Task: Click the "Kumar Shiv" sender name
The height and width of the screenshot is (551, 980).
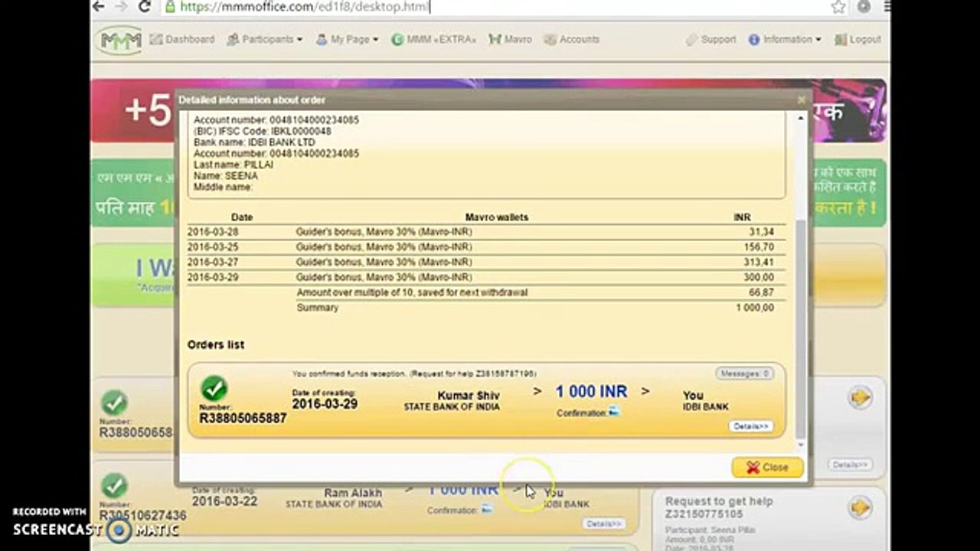Action: click(x=469, y=396)
